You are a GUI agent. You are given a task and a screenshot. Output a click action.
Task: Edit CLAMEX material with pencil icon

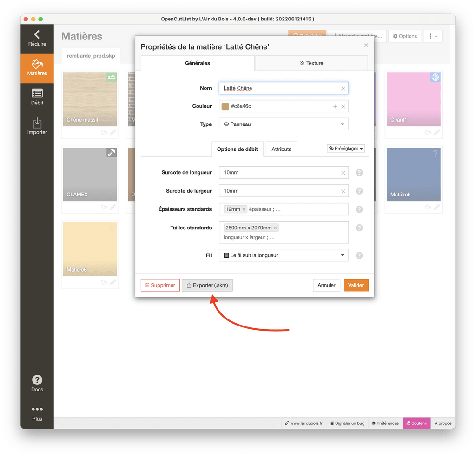[x=113, y=207]
